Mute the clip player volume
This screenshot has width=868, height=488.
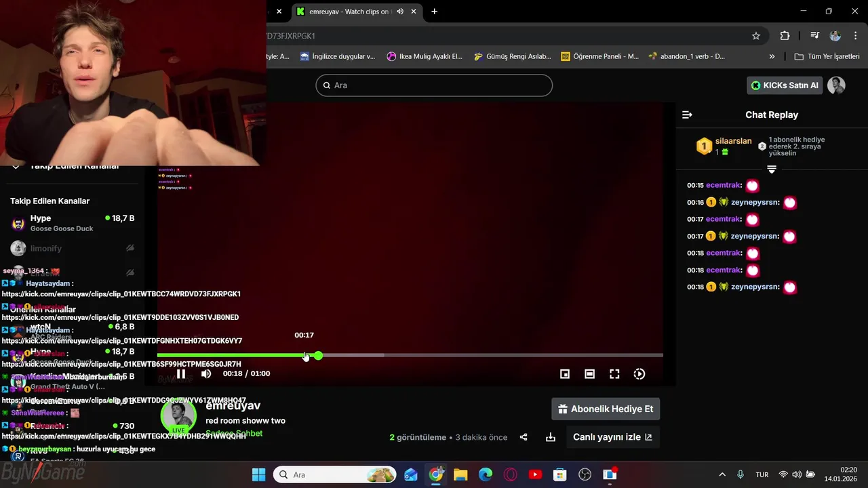coord(206,373)
